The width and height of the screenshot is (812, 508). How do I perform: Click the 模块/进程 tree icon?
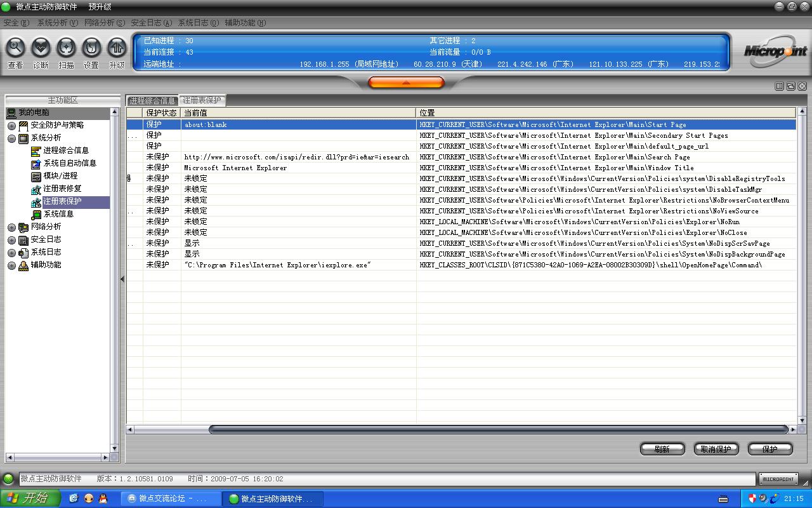pos(36,177)
